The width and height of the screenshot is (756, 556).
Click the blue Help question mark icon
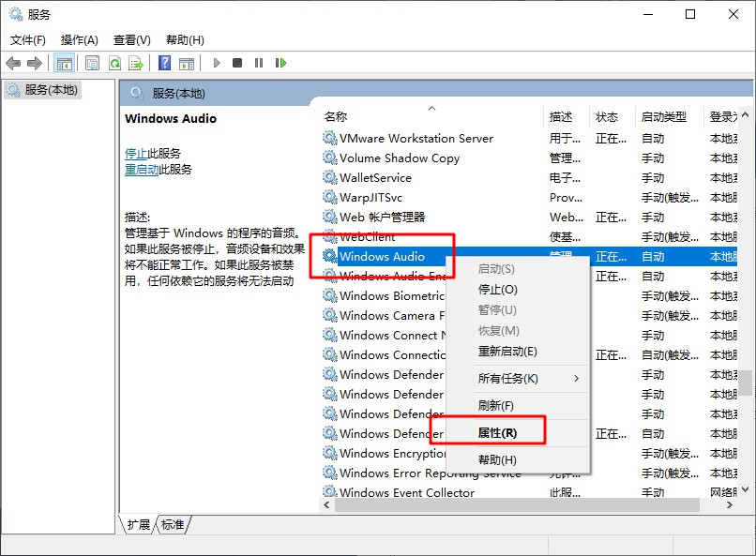pos(164,63)
